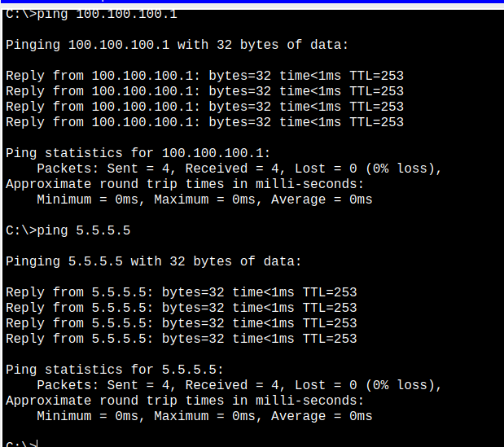Place cursor at the empty C:\> prompt
Viewport: 504px width, 447px height.
click(x=22, y=444)
